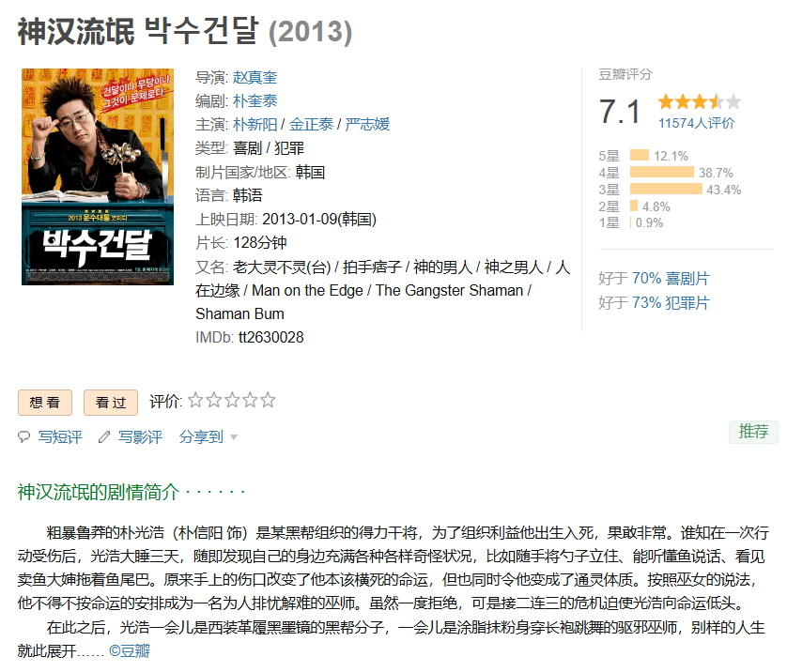Open director 赵真奎's page
The width and height of the screenshot is (787, 672).
(x=255, y=77)
